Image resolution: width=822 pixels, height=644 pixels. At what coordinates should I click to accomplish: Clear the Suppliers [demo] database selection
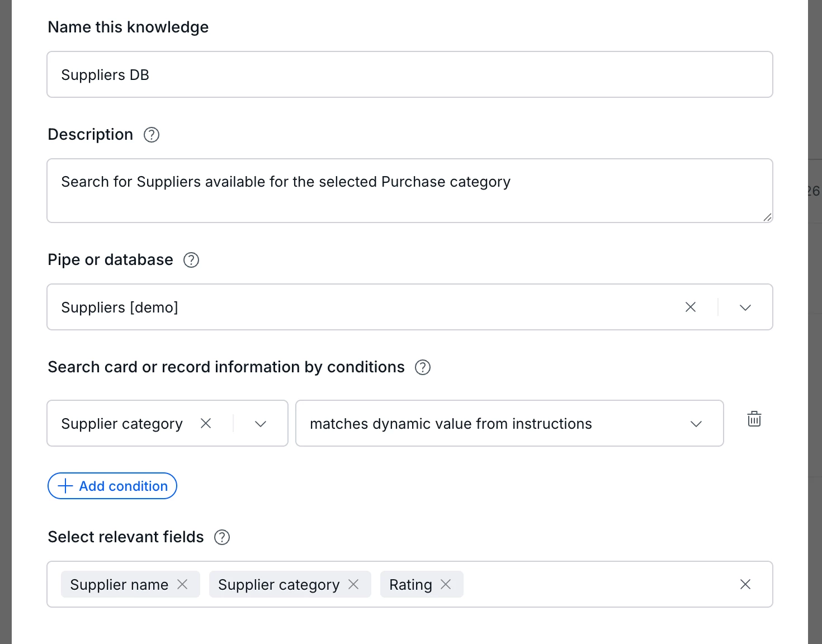pos(691,307)
